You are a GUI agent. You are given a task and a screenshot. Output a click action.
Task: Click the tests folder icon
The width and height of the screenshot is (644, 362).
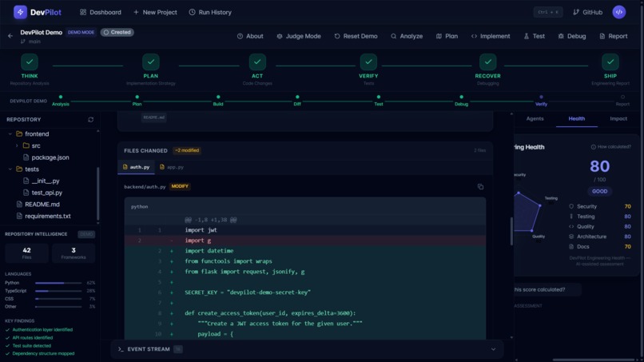(x=19, y=169)
